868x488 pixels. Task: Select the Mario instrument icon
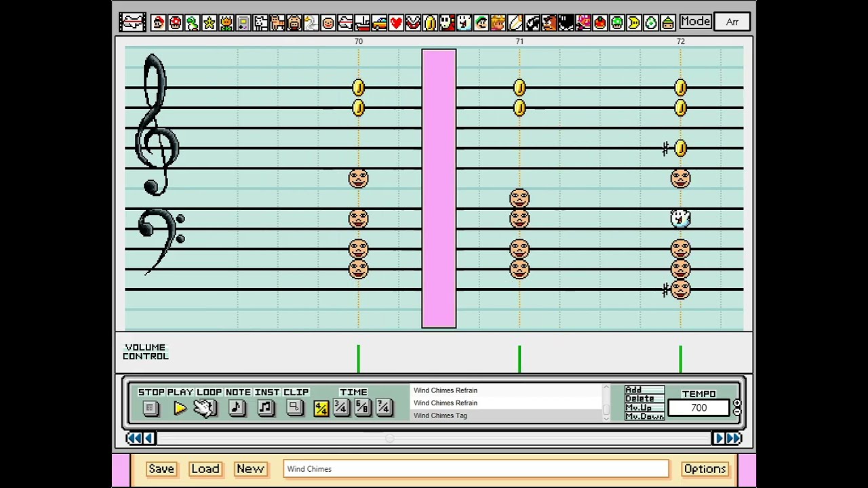point(158,22)
